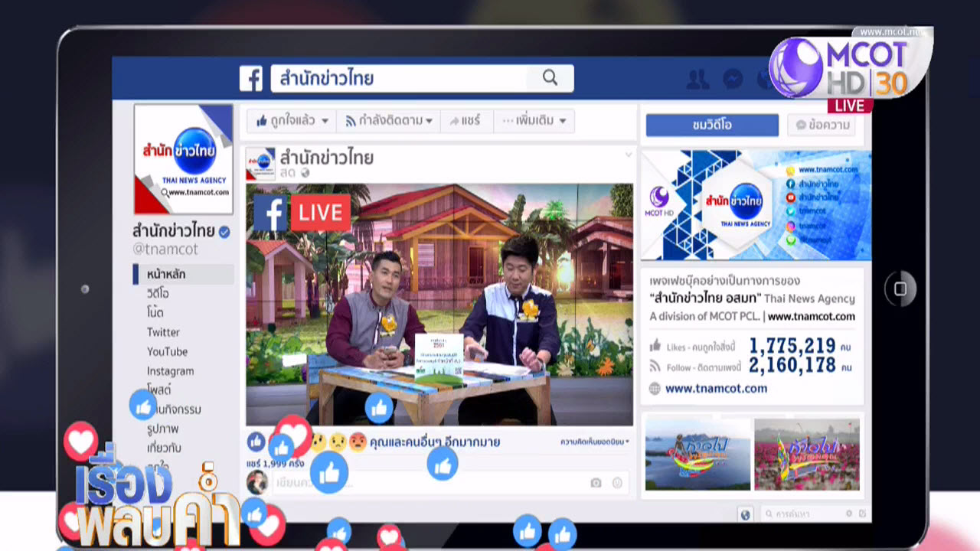The height and width of the screenshot is (551, 980).
Task: Select วิดีโอ in the left sidebar
Action: (158, 293)
